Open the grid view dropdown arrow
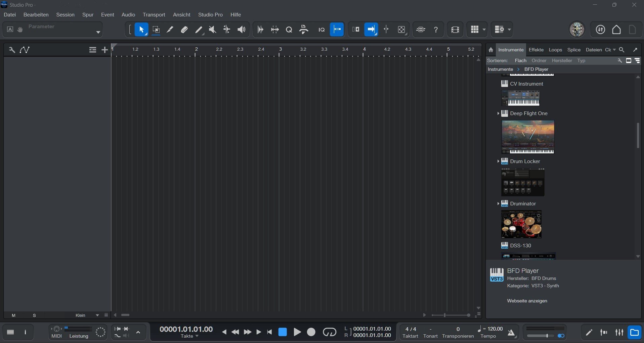 point(484,30)
